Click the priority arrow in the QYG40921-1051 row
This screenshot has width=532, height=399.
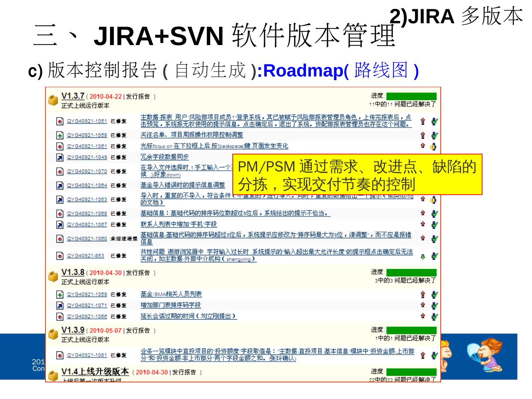[423, 121]
